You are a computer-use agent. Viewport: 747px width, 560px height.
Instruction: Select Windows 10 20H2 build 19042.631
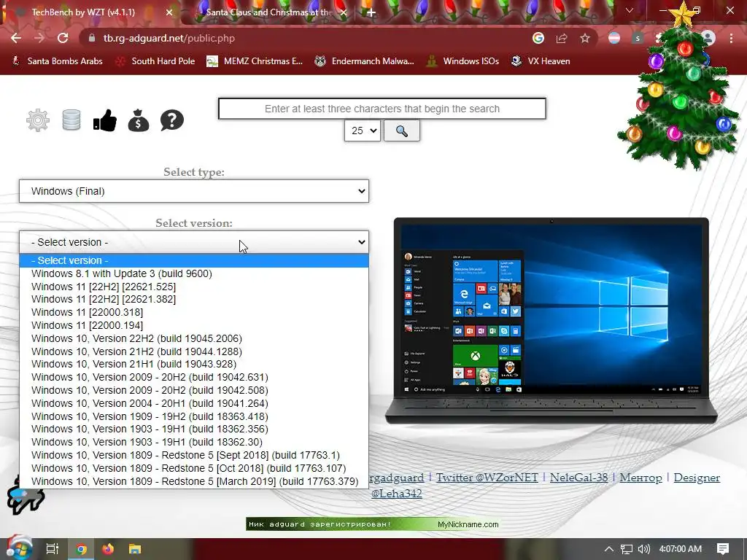pos(194,377)
